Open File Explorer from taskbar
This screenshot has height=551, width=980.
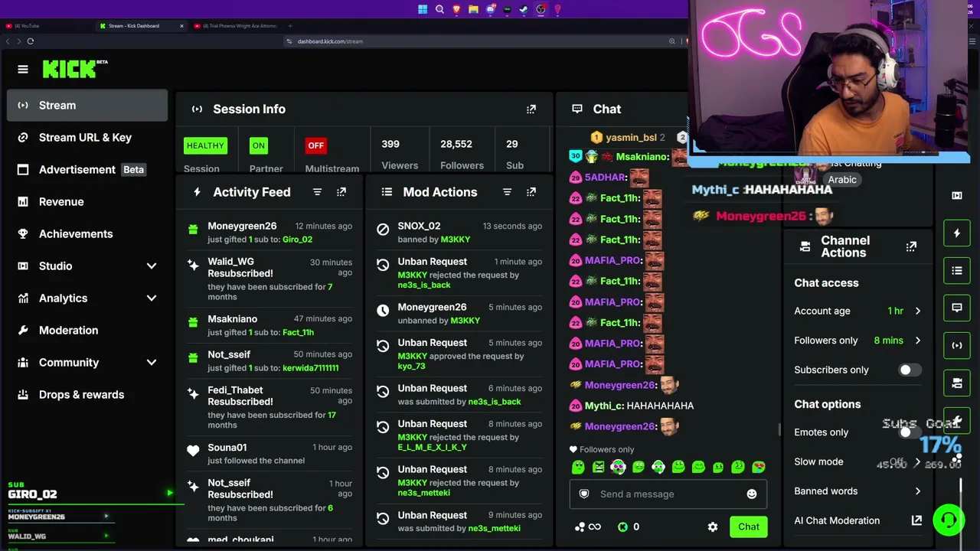tap(473, 9)
